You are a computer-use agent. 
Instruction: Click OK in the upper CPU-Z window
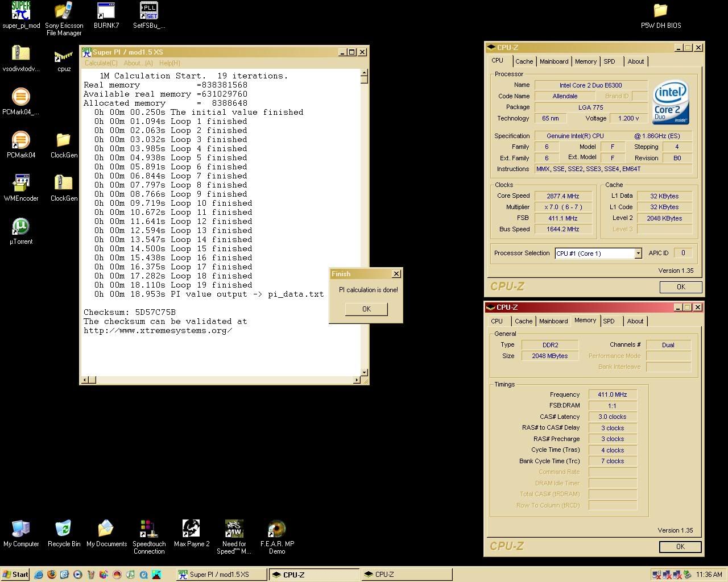click(x=681, y=287)
